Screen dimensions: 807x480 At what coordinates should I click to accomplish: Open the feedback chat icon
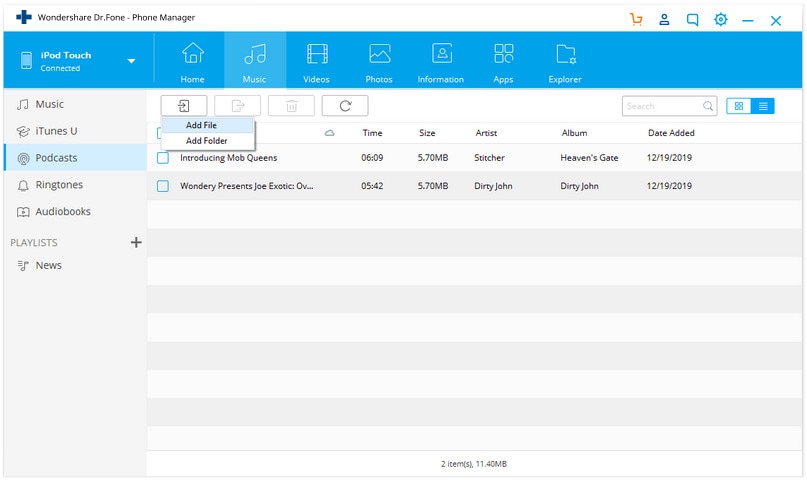tap(693, 20)
